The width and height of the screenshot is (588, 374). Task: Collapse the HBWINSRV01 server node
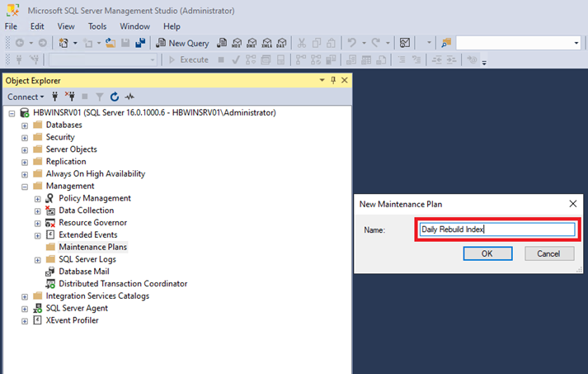click(x=12, y=113)
